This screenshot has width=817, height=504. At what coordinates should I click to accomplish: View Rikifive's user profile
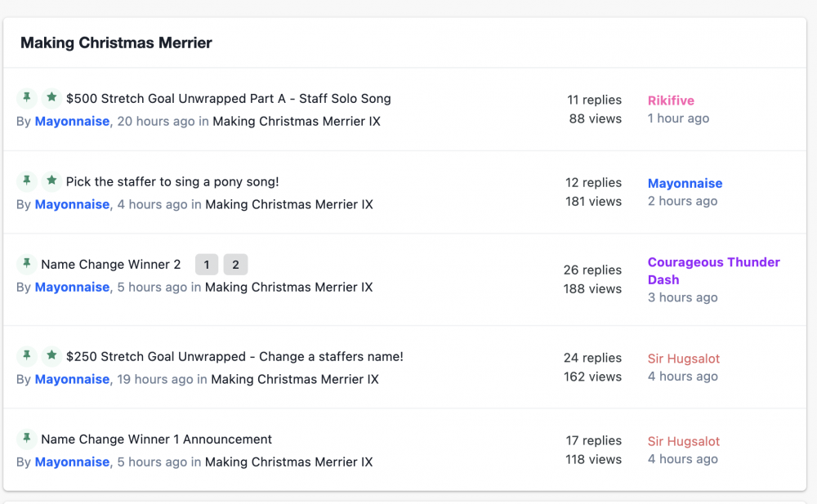point(671,100)
